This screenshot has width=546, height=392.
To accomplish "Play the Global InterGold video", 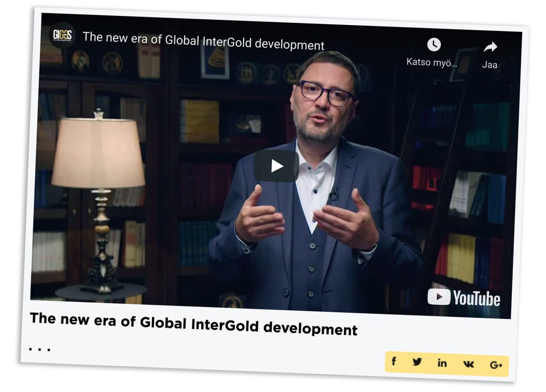I will (x=276, y=166).
